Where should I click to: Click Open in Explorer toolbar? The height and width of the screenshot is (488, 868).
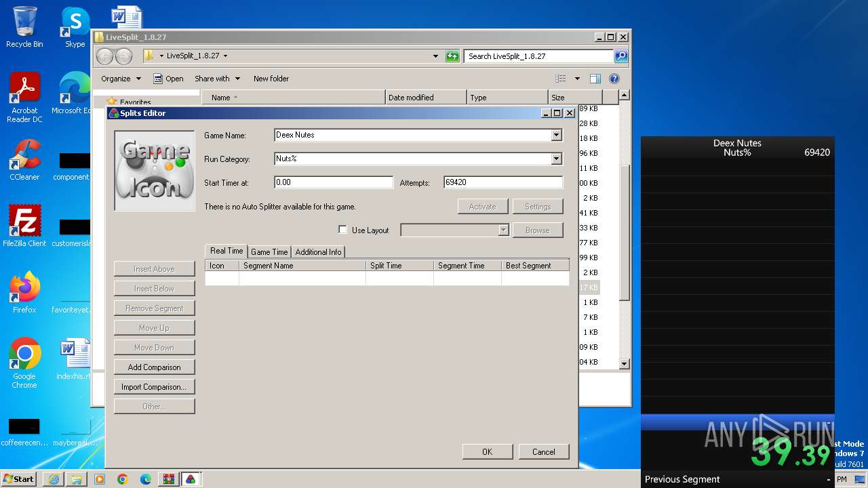(x=168, y=79)
